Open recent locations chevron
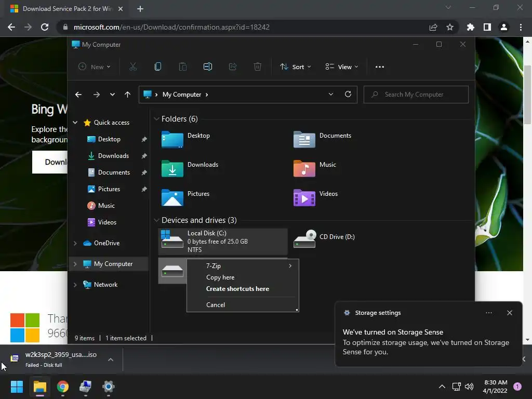Image resolution: width=532 pixels, height=399 pixels. pyautogui.click(x=112, y=95)
